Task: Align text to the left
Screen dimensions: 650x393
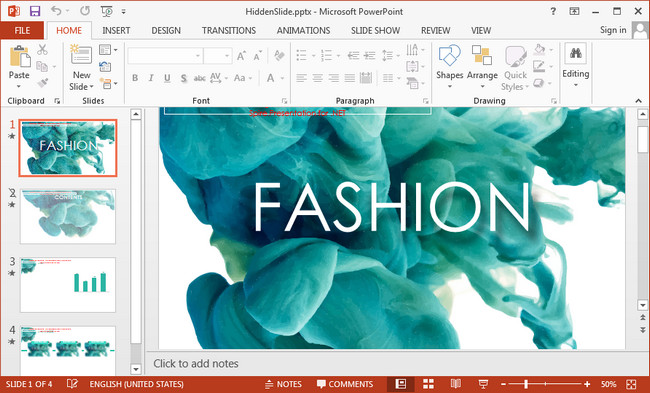Action: click(301, 78)
